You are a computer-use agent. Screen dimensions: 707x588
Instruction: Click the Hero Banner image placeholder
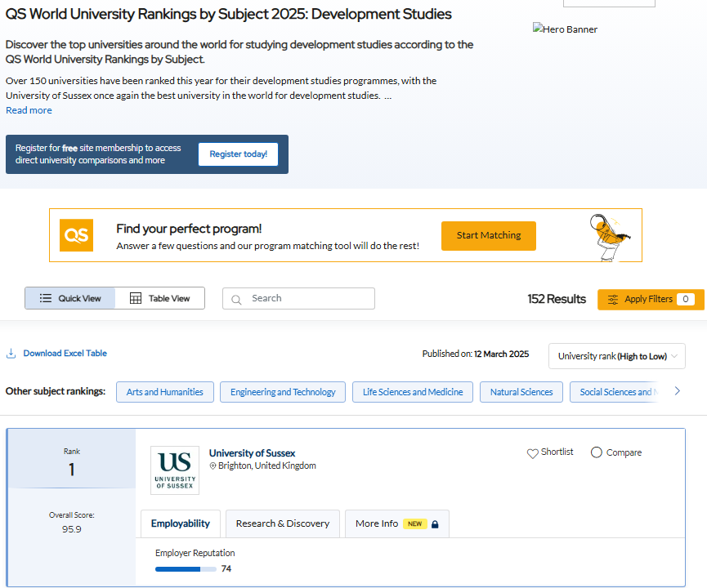[x=565, y=29]
